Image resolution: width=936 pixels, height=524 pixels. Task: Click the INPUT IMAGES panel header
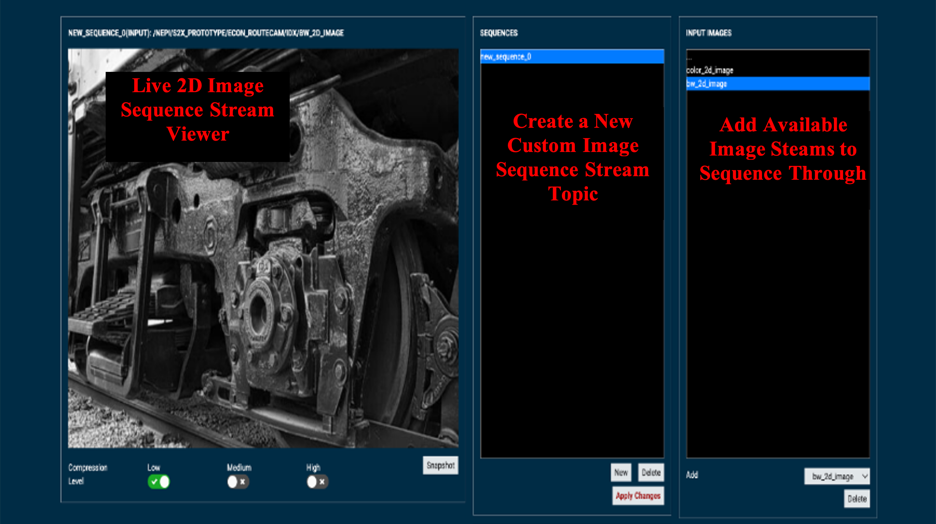(709, 33)
